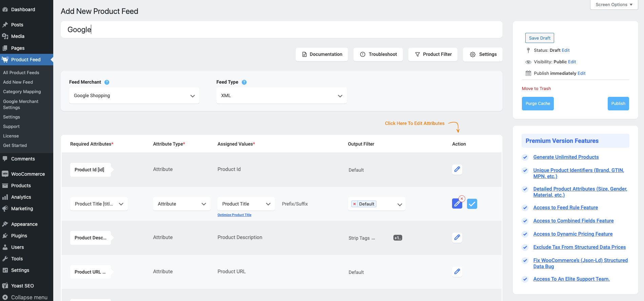Click the Comments bubble icon
The width and height of the screenshot is (644, 301).
(x=5, y=159)
